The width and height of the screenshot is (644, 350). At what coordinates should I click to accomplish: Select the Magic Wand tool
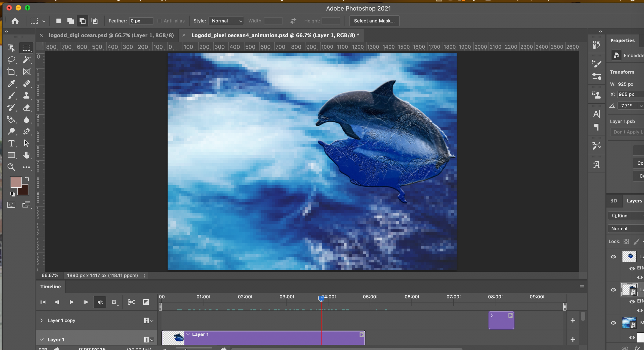[x=26, y=60]
